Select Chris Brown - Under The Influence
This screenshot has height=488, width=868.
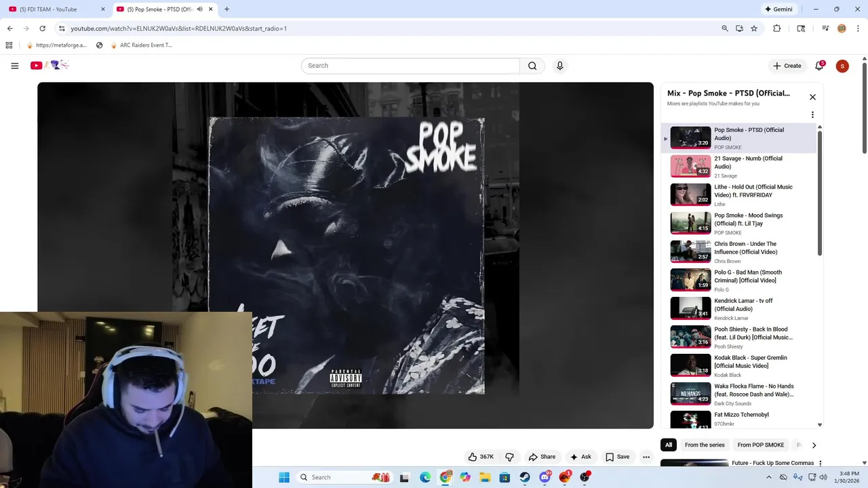pyautogui.click(x=739, y=251)
